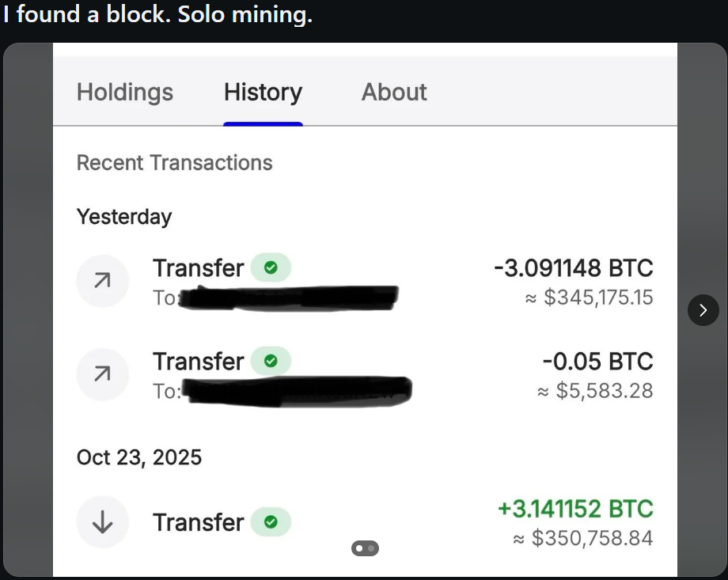Select the second image carousel dot
This screenshot has height=580, width=728.
[371, 548]
